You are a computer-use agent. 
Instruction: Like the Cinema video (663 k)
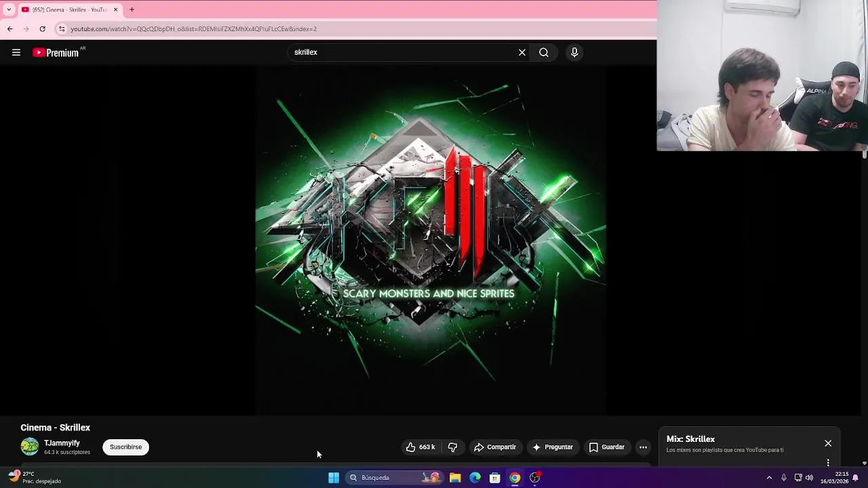(420, 447)
